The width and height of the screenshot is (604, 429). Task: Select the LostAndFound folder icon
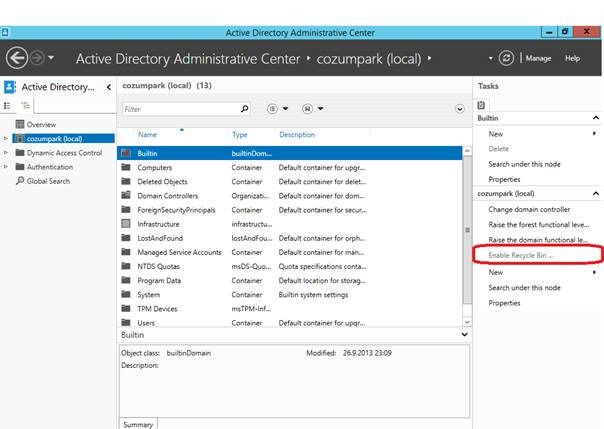pos(126,238)
